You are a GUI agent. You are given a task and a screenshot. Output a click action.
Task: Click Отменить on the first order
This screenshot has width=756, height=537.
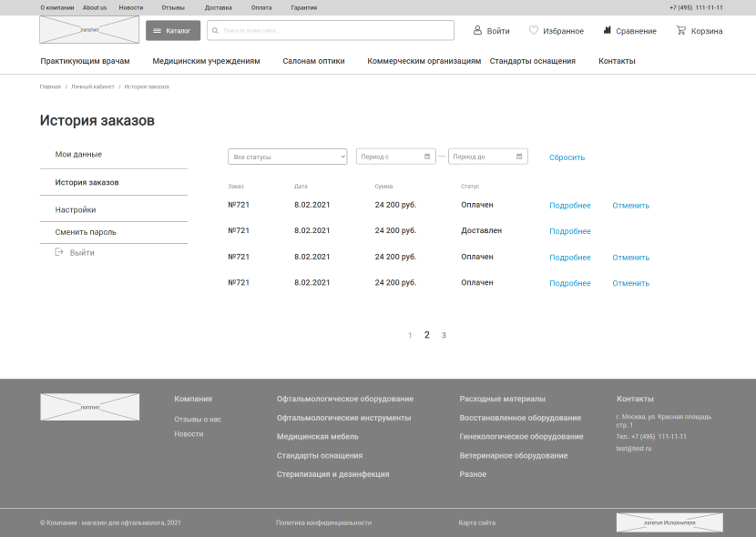(630, 206)
